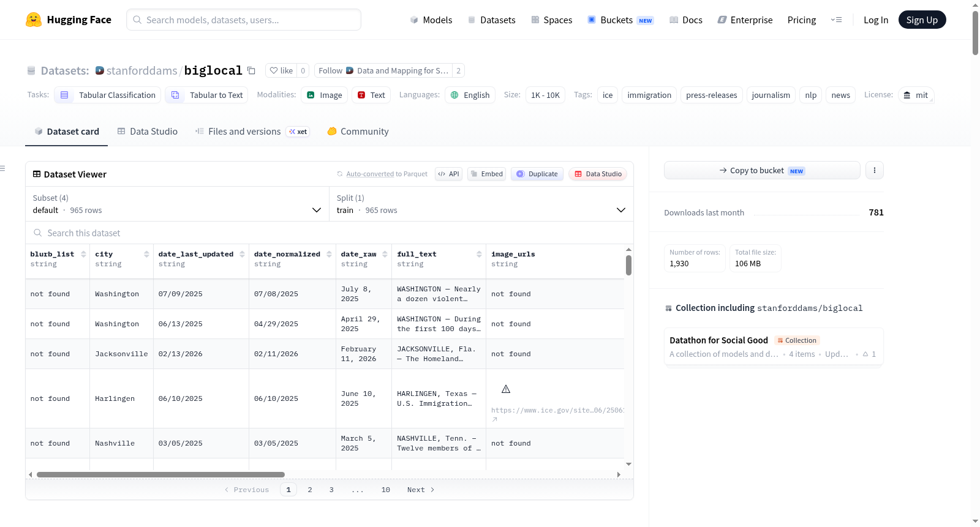Select the Image modality tag
The image size is (980, 527).
[x=325, y=95]
